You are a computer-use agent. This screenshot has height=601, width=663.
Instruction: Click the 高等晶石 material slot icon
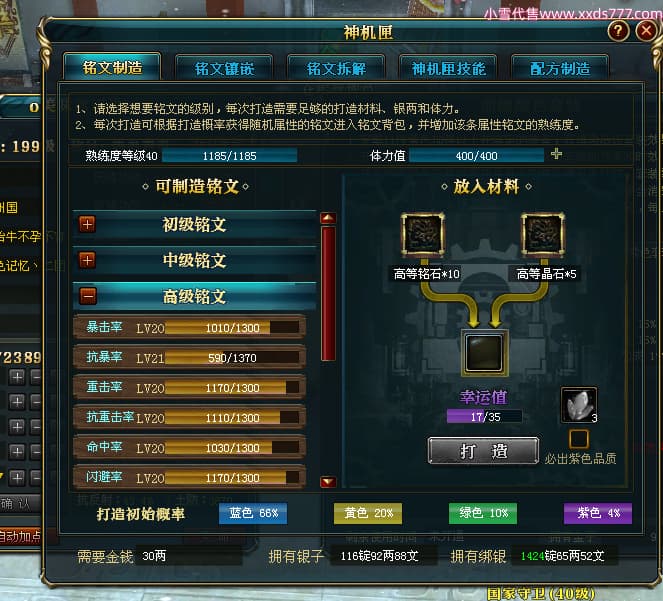542,235
